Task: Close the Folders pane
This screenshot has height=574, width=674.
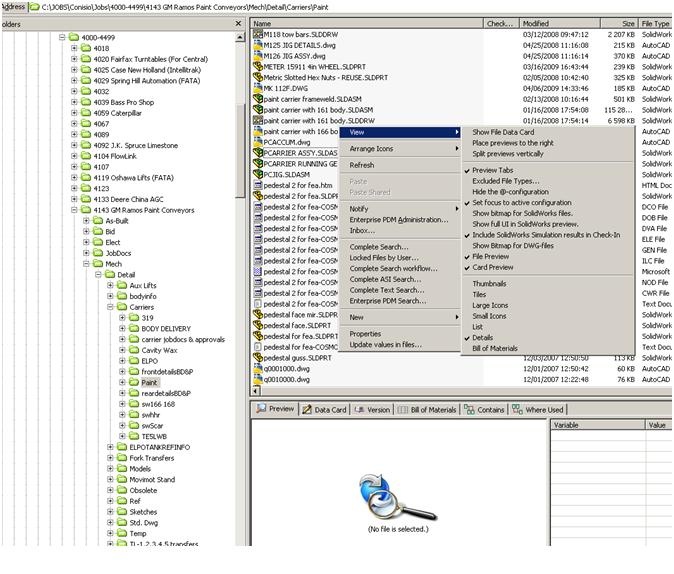Action: (239, 23)
